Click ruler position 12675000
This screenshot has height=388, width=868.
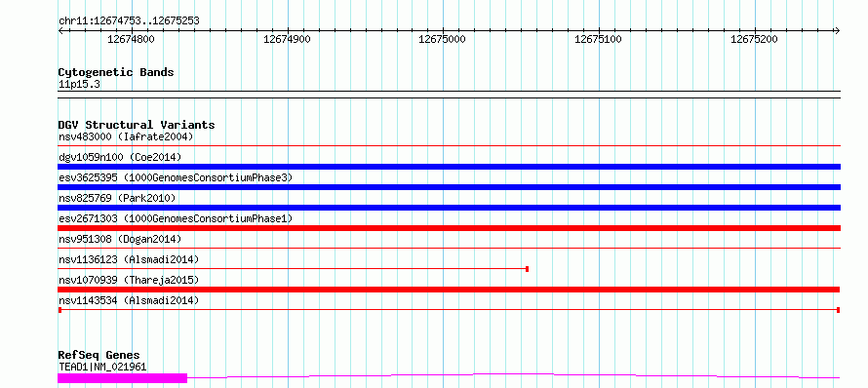point(443,39)
